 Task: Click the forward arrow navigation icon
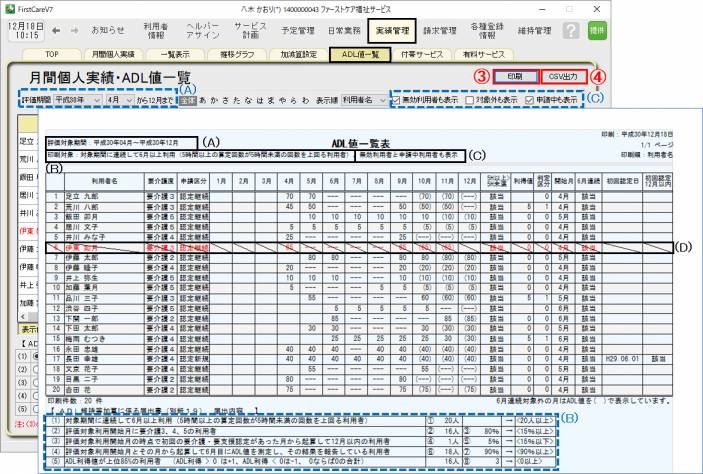point(79,31)
